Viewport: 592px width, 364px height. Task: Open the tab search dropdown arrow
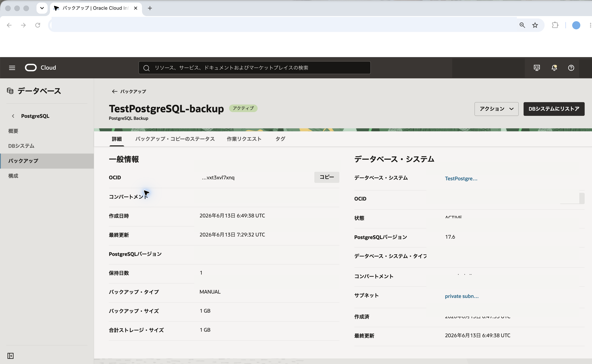42,8
